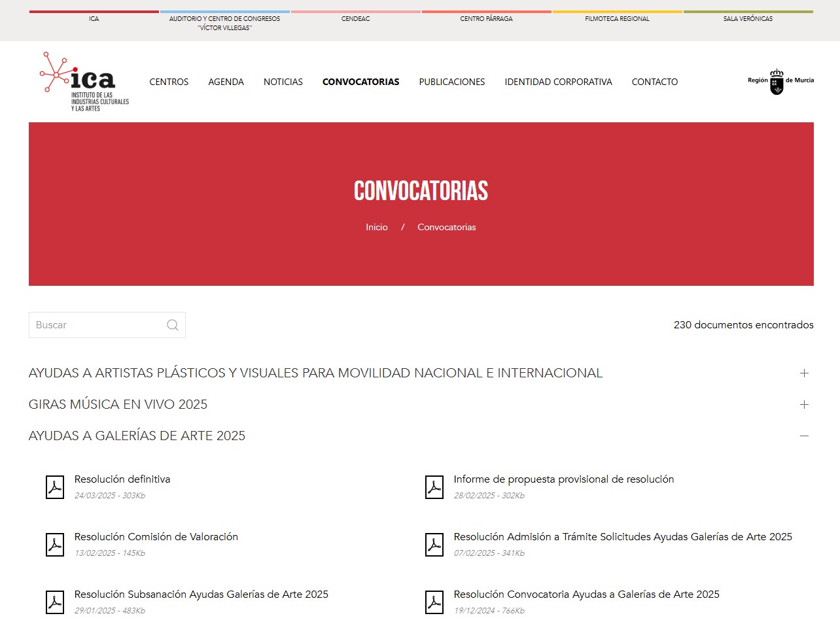The height and width of the screenshot is (620, 840).
Task: Expand Giras Música en Vivo 2025 section
Action: [804, 405]
